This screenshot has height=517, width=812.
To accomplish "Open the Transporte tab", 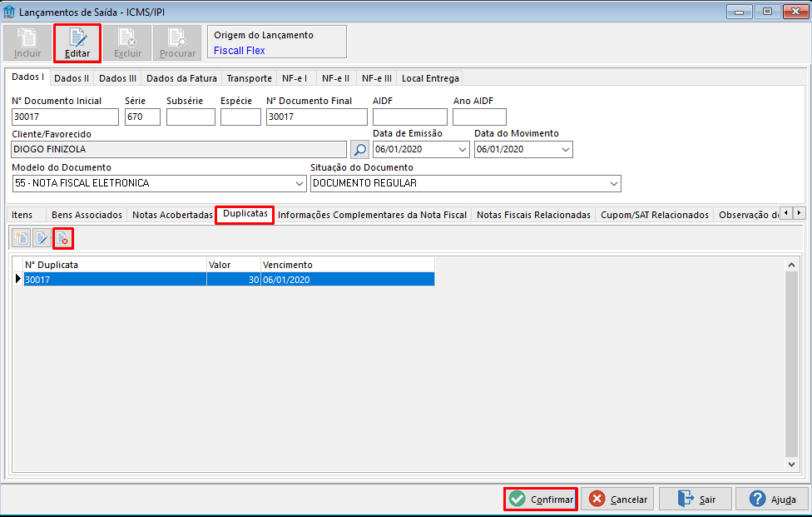I will [249, 79].
